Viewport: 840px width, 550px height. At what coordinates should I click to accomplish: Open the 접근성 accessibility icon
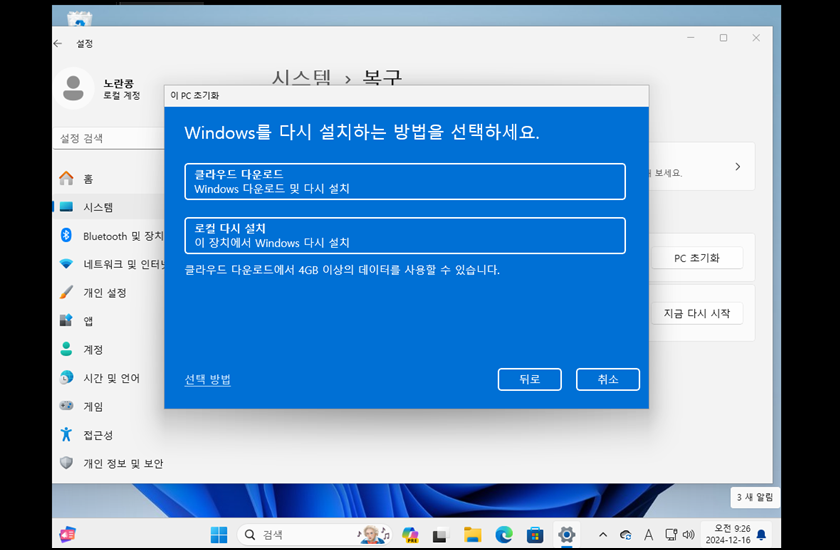click(66, 434)
